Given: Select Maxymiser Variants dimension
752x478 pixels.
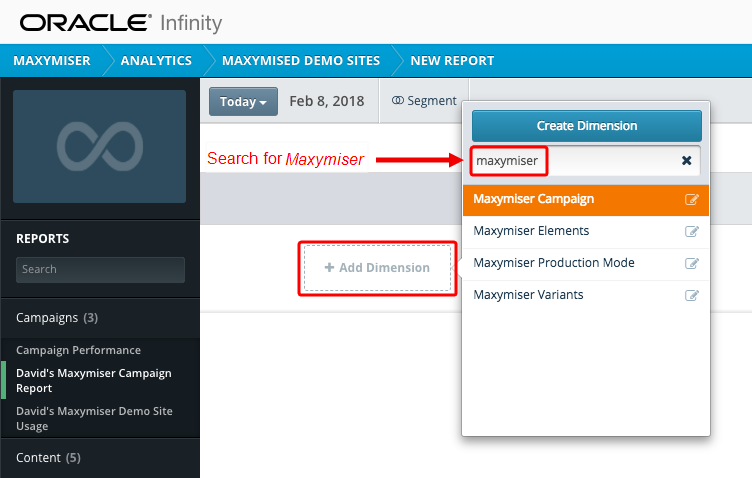Looking at the screenshot, I should [586, 295].
